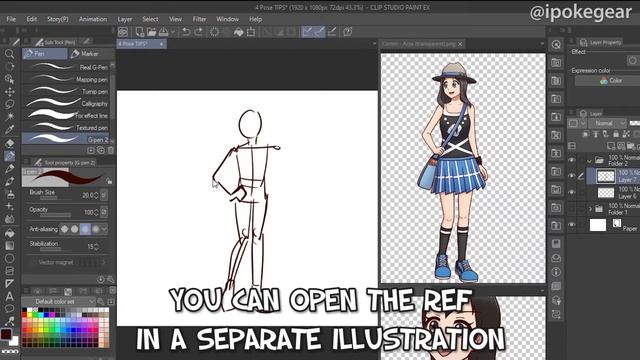Viewport: 640px width, 360px height.
Task: Open the File menu
Action: pyautogui.click(x=11, y=19)
